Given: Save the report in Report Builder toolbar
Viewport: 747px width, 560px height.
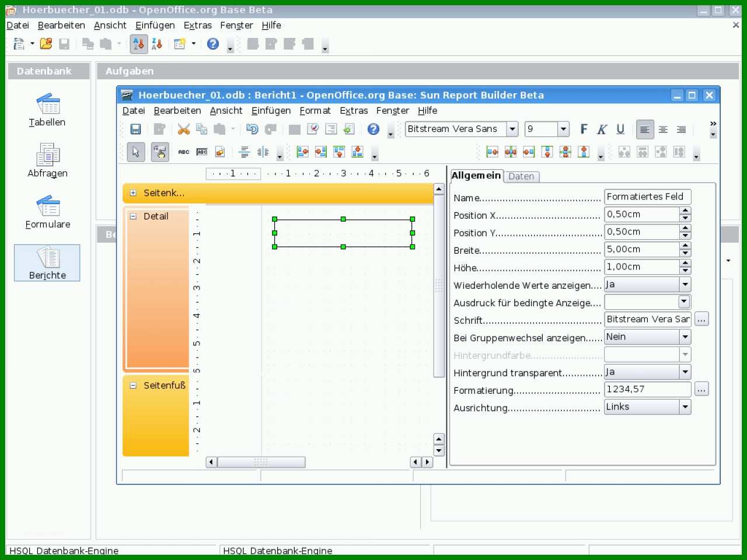Looking at the screenshot, I should (x=135, y=129).
